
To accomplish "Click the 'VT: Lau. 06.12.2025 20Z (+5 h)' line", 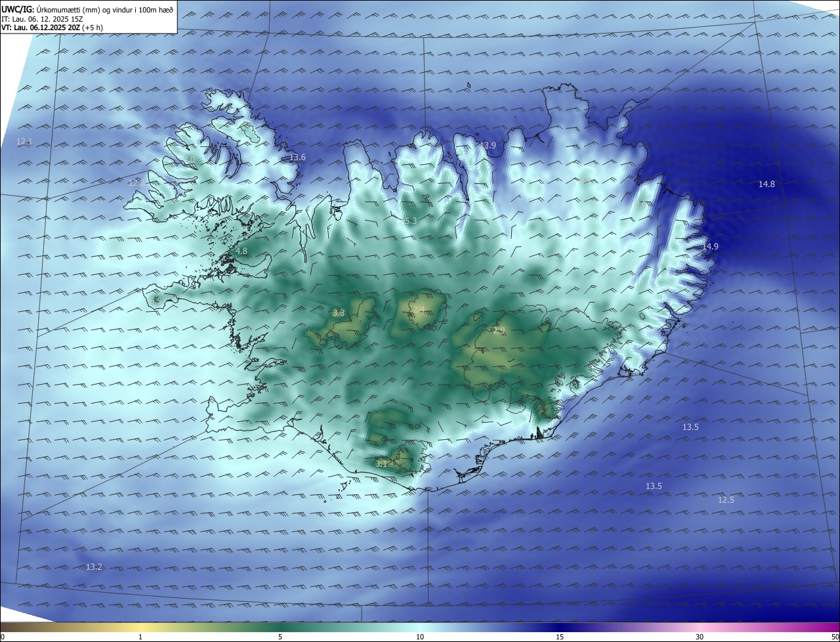I will click(x=52, y=27).
